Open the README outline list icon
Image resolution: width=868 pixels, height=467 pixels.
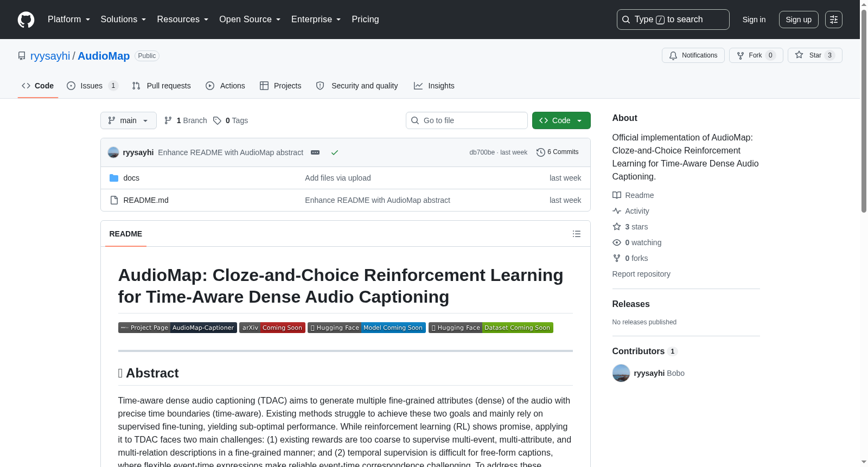click(577, 234)
